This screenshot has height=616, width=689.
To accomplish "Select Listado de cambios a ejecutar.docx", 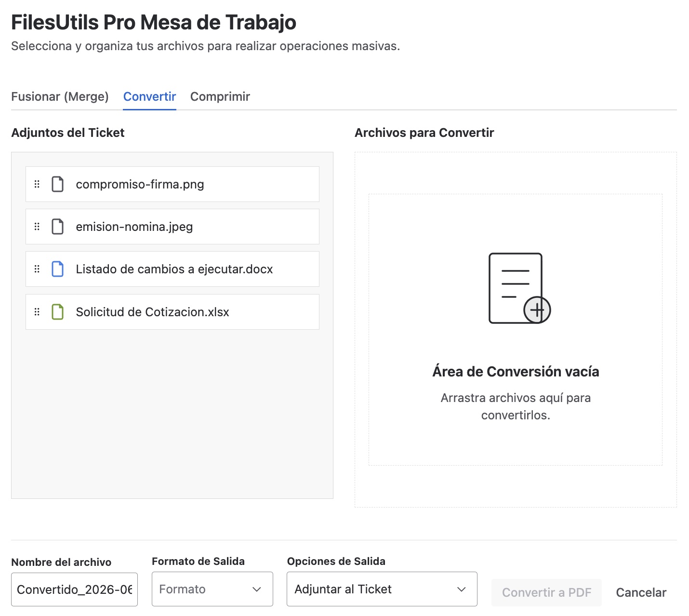I will click(174, 269).
